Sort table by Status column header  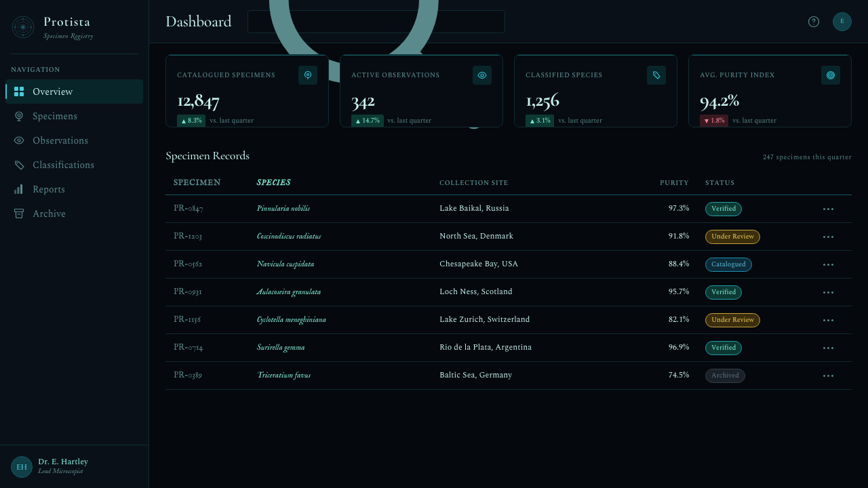(x=719, y=183)
